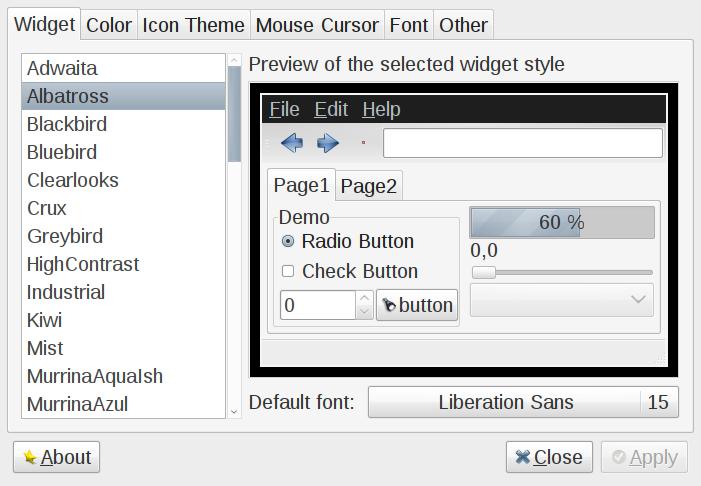This screenshot has height=486, width=701.
Task: Click the theme list scrollbar thumb
Action: pos(234,114)
